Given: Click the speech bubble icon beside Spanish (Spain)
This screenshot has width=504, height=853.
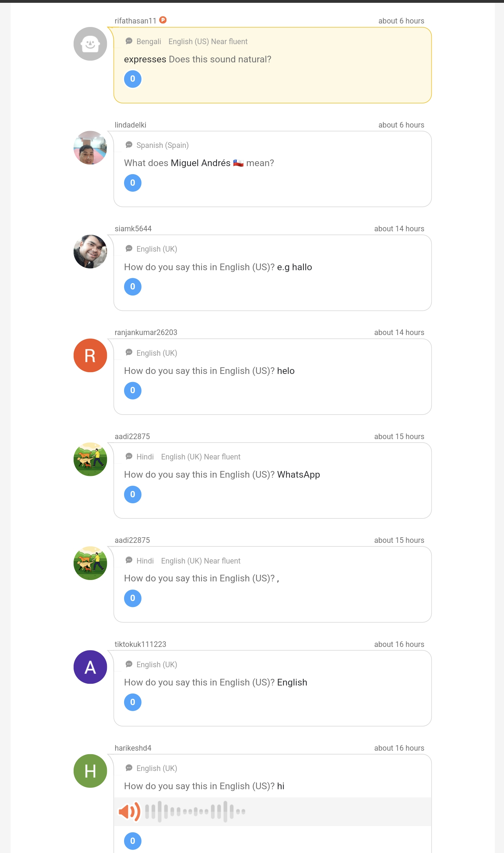Looking at the screenshot, I should click(x=129, y=145).
